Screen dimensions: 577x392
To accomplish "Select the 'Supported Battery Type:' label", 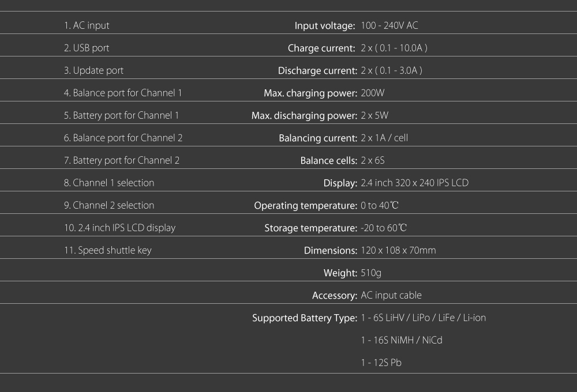I will click(x=305, y=318).
